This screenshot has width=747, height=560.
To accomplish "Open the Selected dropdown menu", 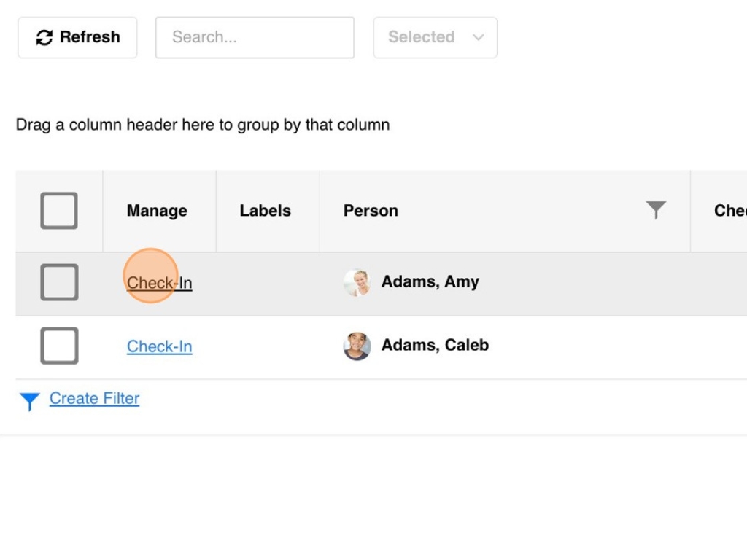I will point(435,37).
